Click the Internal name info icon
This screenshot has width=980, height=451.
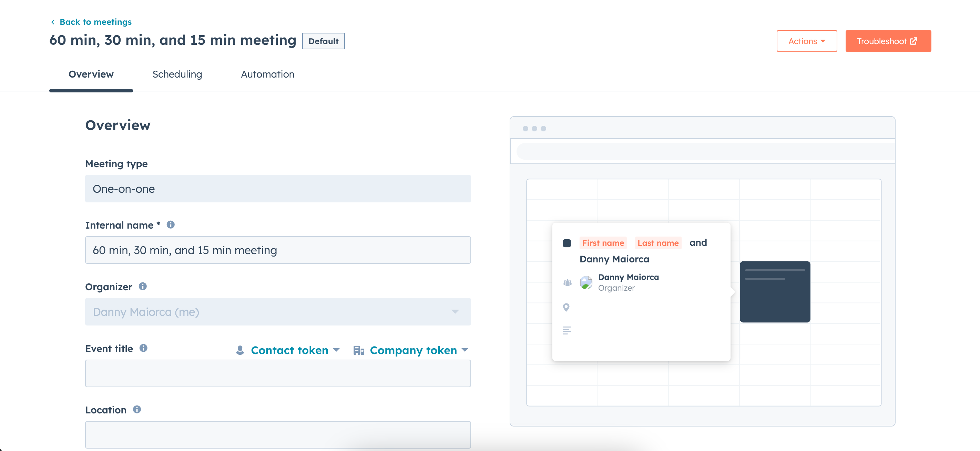[x=171, y=224]
